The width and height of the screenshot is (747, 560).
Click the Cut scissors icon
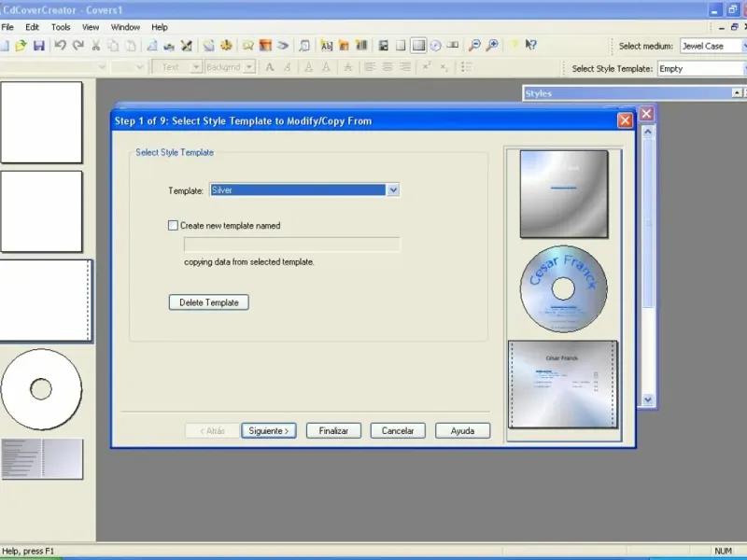[96, 46]
